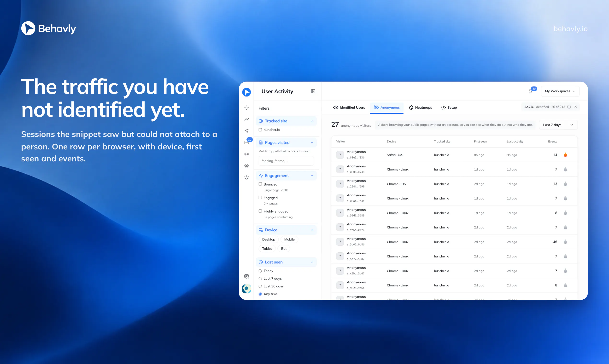
Task: Sort by the First seen column header
Action: point(480,142)
